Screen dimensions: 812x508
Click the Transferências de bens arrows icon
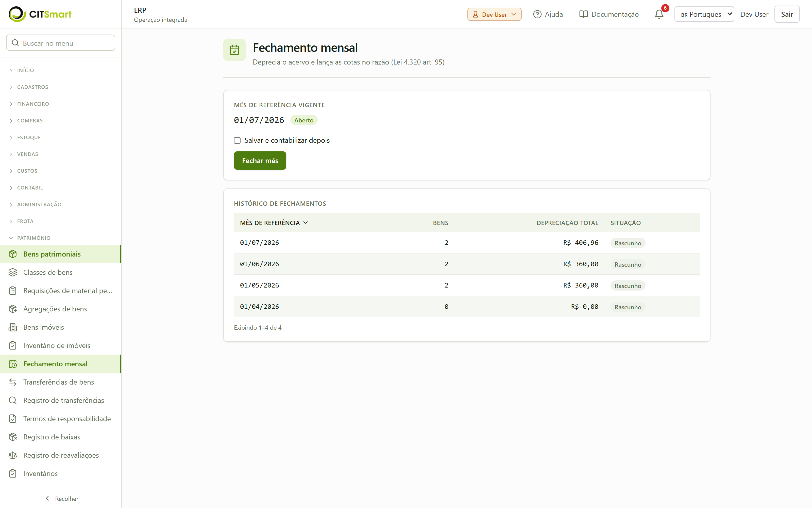[x=13, y=382]
